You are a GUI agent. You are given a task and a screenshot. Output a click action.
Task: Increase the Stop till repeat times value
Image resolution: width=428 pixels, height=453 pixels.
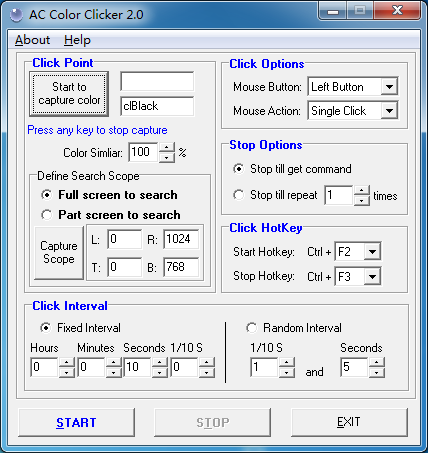(x=362, y=190)
